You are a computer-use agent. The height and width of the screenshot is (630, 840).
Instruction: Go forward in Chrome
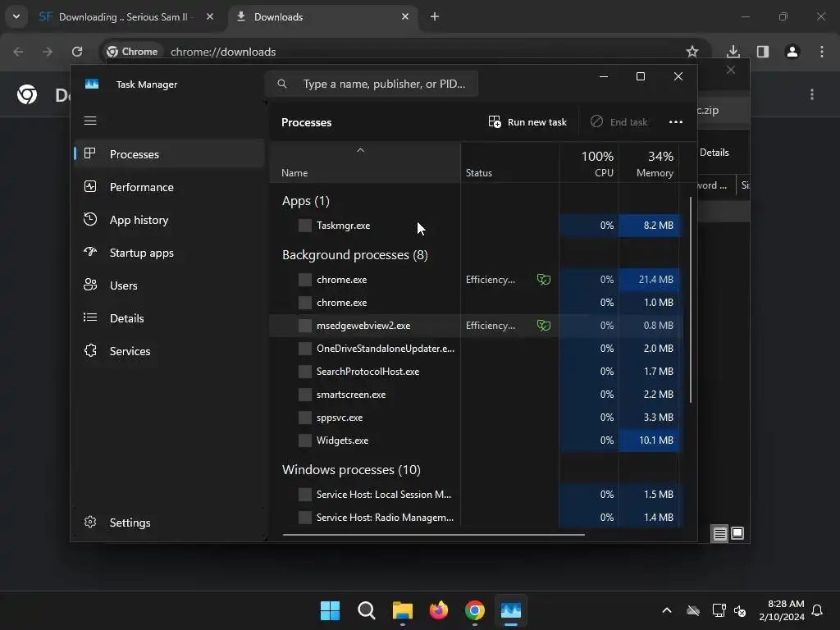click(47, 52)
